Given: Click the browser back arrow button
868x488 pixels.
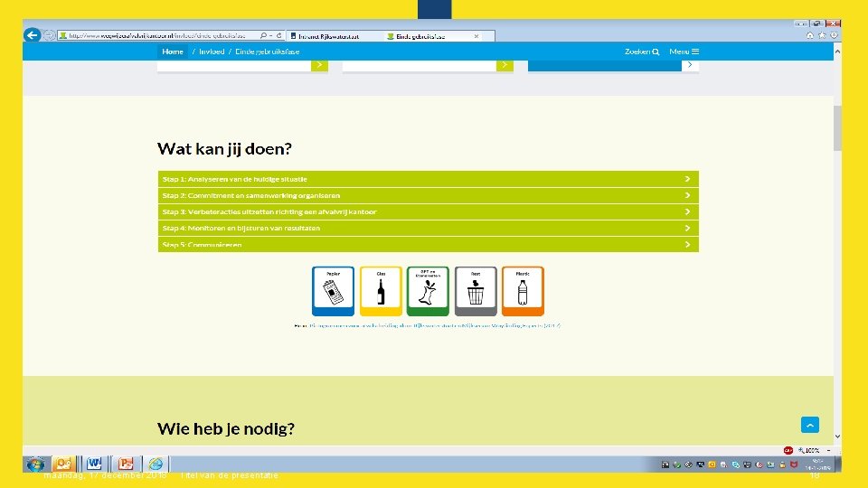Looking at the screenshot, I should tap(33, 35).
